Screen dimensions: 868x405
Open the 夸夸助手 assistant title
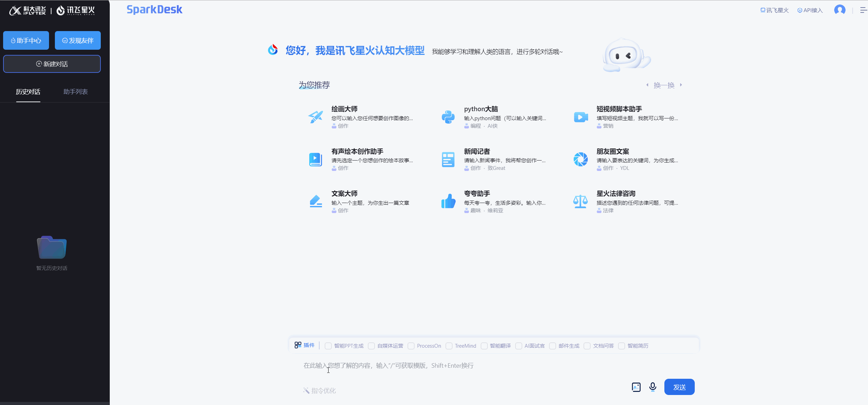(477, 194)
